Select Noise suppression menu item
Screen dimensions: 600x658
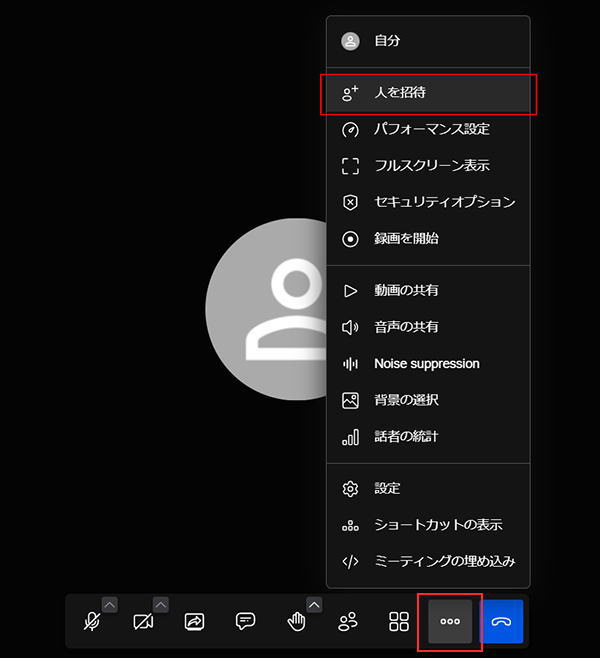tap(428, 364)
